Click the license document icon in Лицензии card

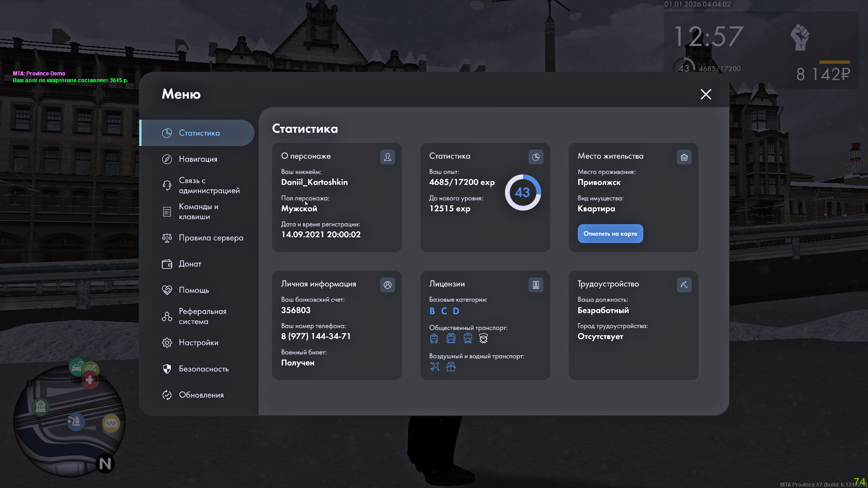point(536,285)
